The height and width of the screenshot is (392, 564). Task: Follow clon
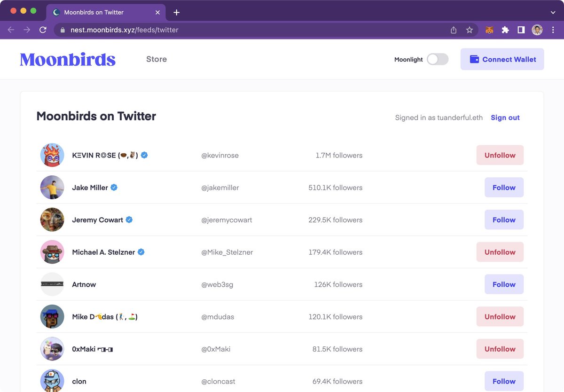(504, 381)
